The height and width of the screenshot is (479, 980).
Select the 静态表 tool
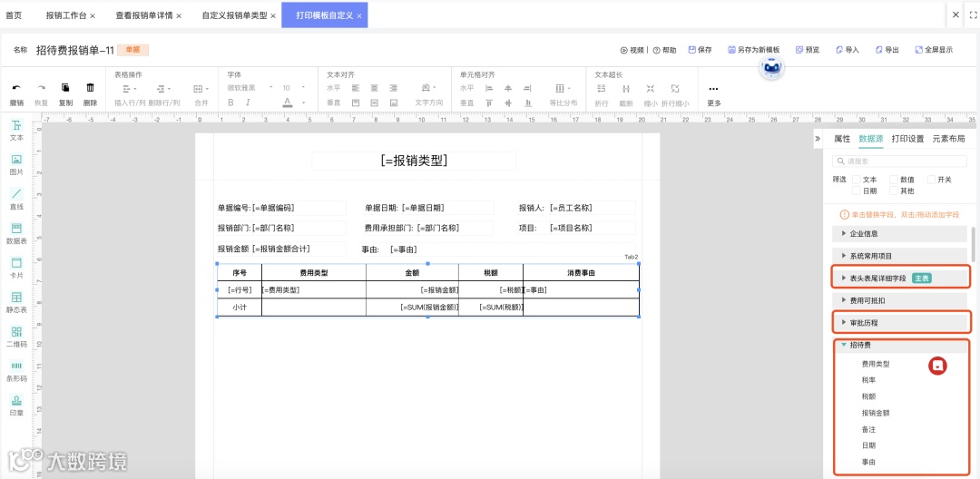17,303
